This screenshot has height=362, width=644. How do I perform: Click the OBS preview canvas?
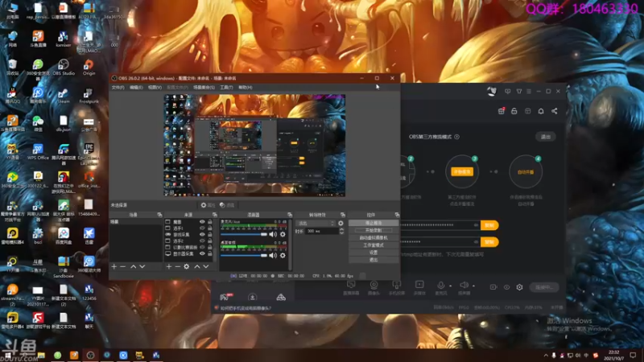point(254,146)
